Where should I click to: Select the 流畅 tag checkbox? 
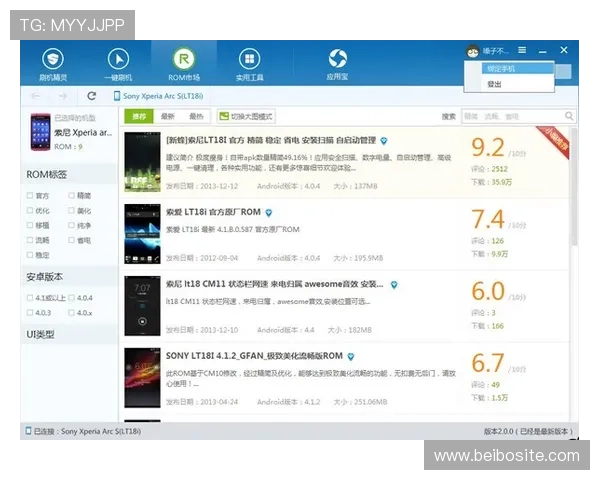click(x=30, y=240)
